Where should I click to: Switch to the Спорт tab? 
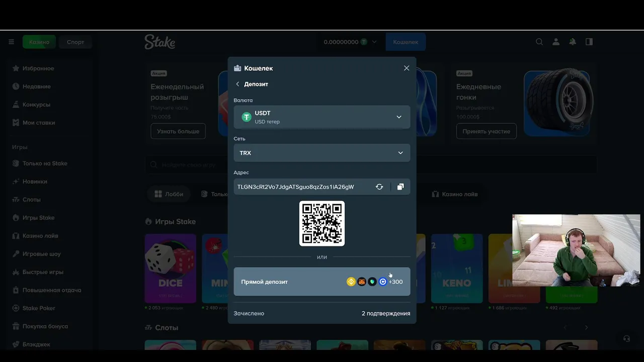click(x=75, y=42)
